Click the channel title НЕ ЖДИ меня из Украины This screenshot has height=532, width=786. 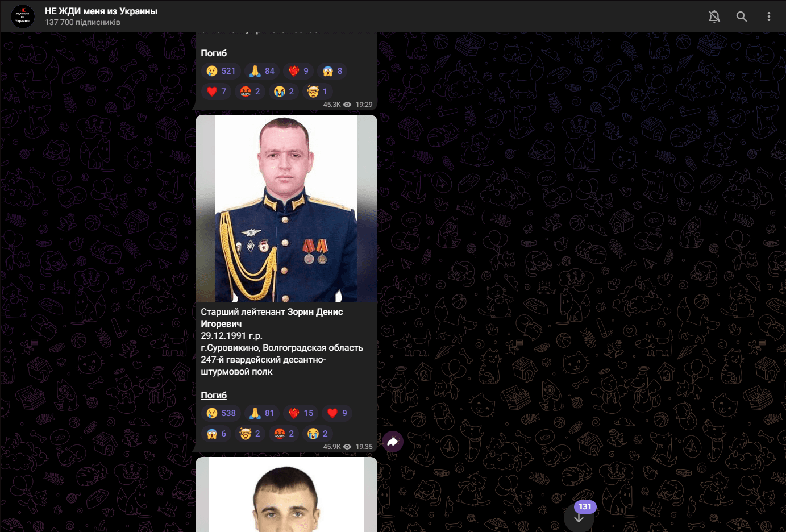tap(101, 11)
